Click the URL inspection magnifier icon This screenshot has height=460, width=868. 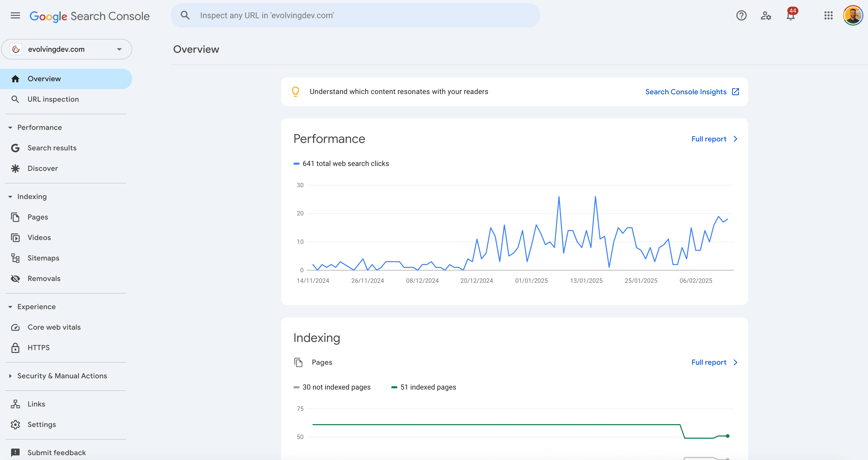point(15,99)
